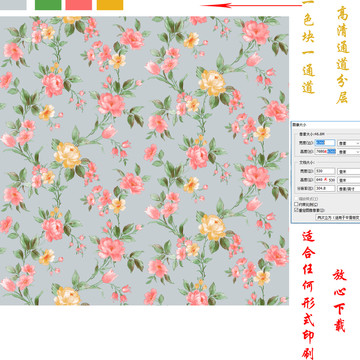The image size is (360, 360).
Task: Click the resolution field showing 304.8
Action: coord(325,188)
